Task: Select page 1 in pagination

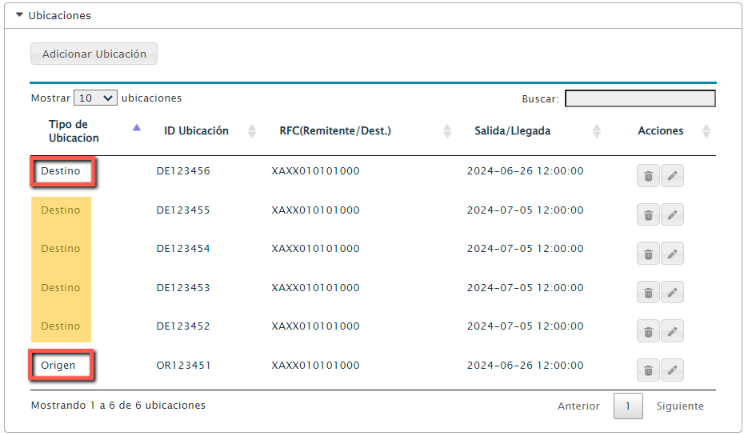Action: [628, 406]
